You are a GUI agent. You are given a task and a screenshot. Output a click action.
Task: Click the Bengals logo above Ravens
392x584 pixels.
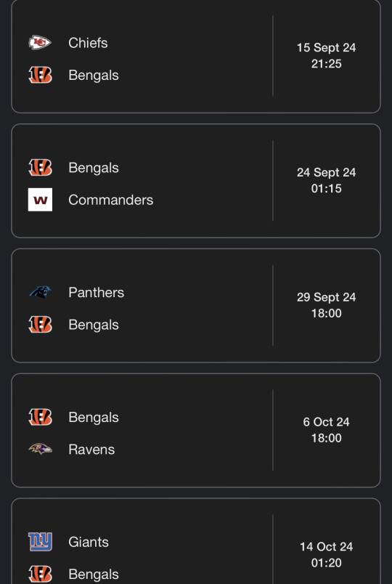[x=40, y=417]
